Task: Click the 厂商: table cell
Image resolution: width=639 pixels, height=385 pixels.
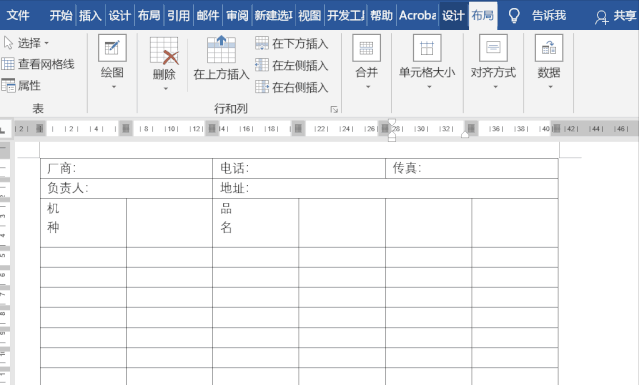Action: [126, 168]
